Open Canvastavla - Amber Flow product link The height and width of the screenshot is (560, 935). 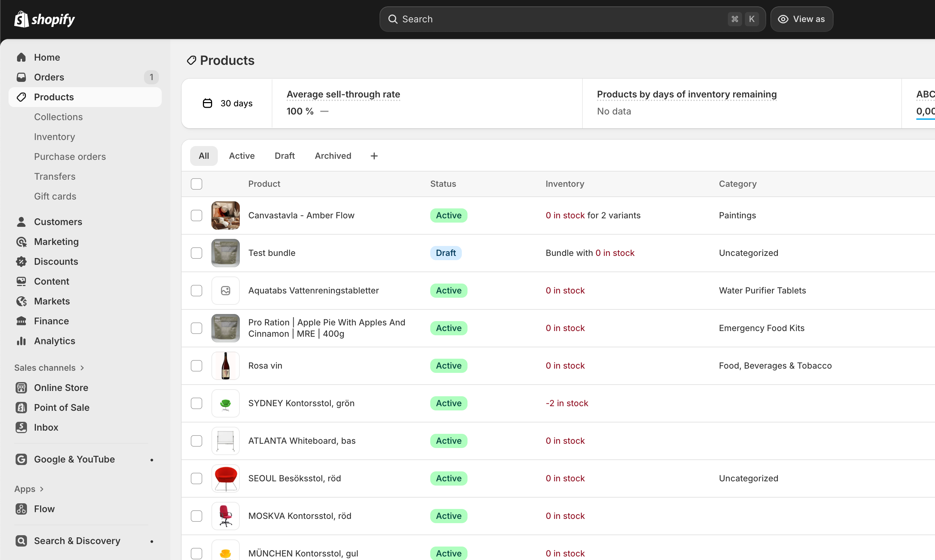[x=301, y=215]
